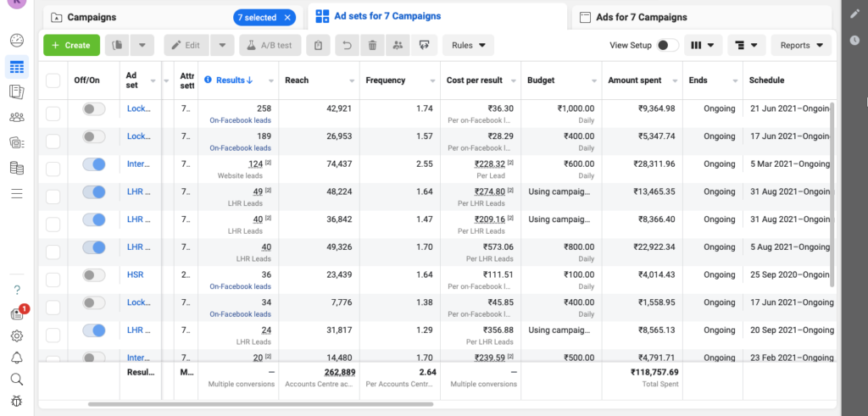The image size is (868, 416).
Task: Go to the Campaigns tab
Action: point(92,17)
